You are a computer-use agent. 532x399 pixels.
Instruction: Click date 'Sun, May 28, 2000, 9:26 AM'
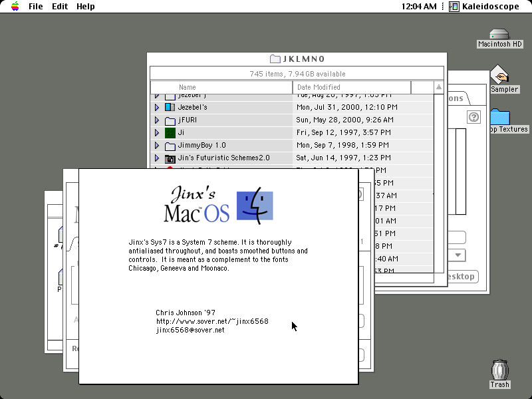tap(344, 120)
